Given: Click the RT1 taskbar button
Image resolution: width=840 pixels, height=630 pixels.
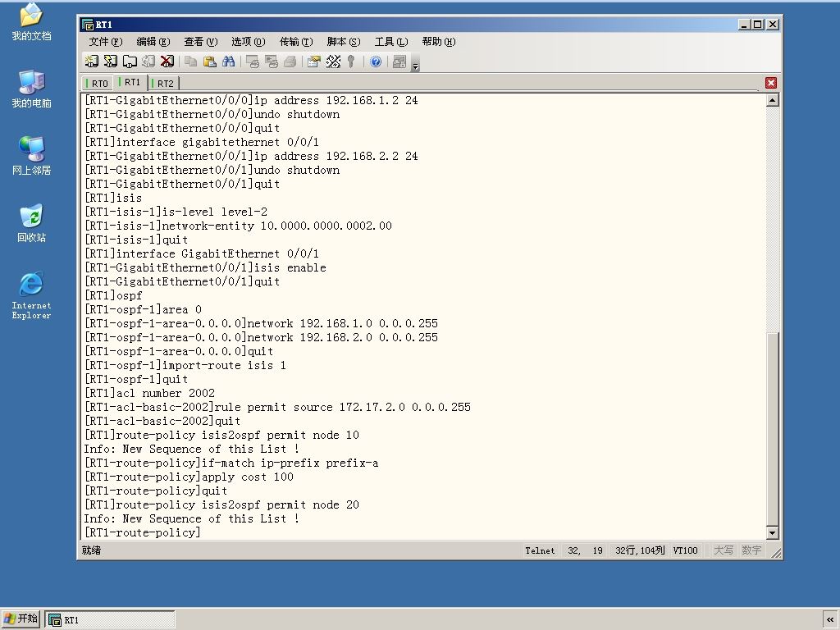Looking at the screenshot, I should coord(110,620).
